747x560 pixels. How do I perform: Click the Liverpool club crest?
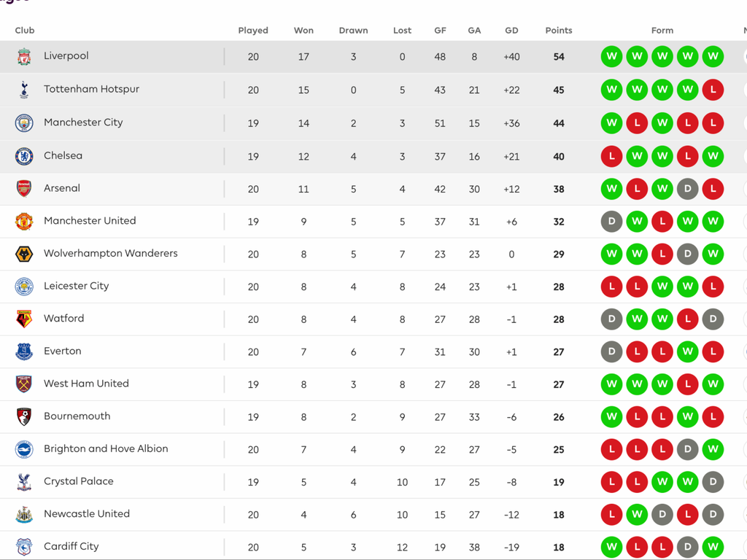pyautogui.click(x=24, y=57)
